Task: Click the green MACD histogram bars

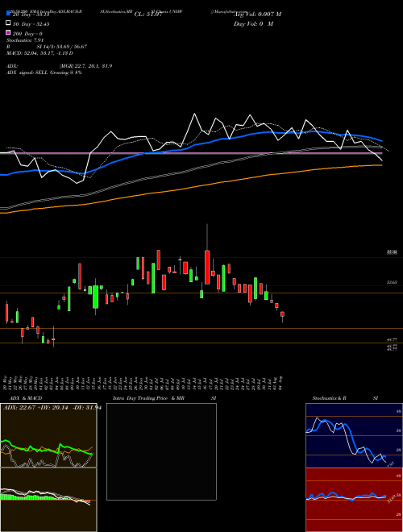Action: tap(29, 497)
